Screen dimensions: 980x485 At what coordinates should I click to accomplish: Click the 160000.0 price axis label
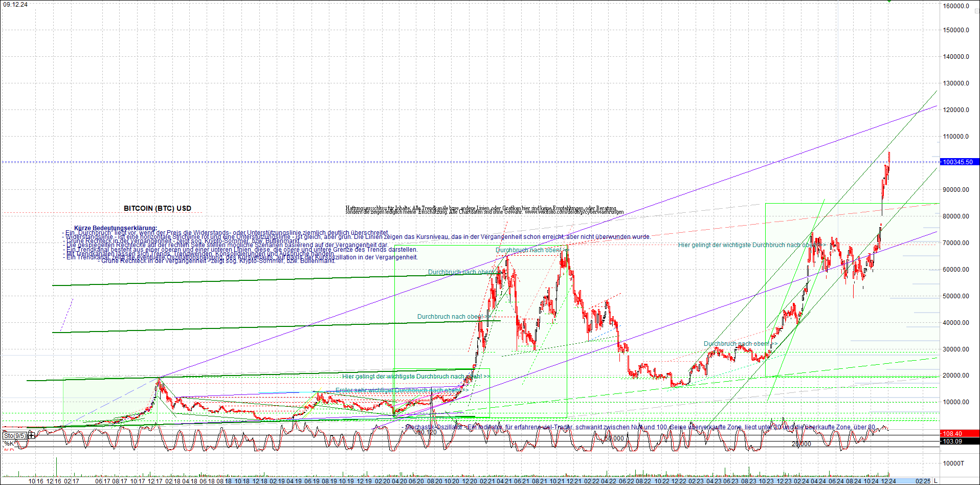pos(956,6)
